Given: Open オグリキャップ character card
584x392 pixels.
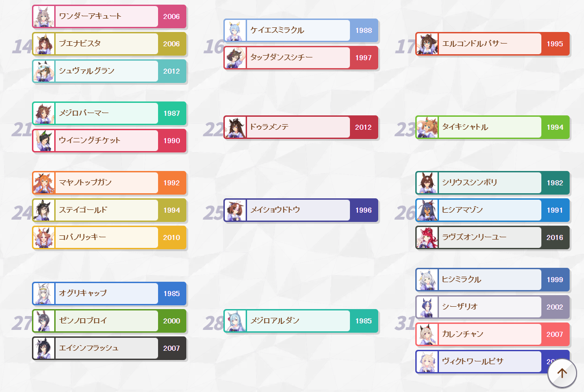Looking at the screenshot, I should click(109, 293).
